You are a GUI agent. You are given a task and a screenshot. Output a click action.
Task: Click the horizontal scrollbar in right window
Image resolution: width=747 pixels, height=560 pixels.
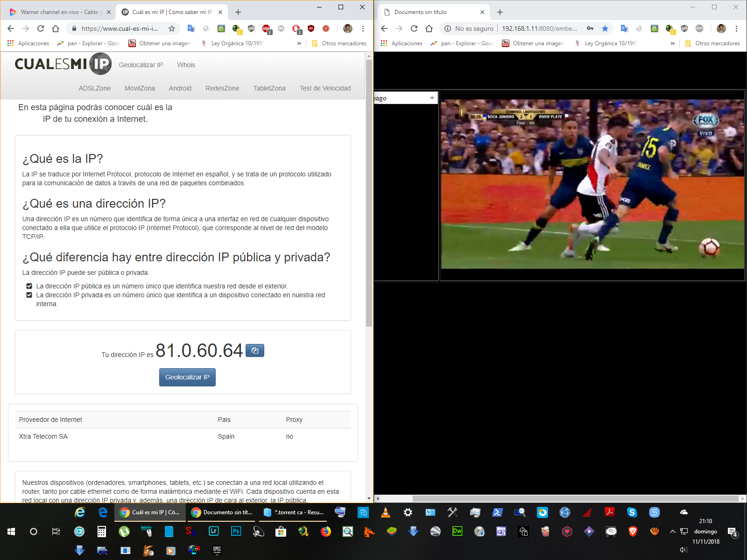tap(574, 498)
